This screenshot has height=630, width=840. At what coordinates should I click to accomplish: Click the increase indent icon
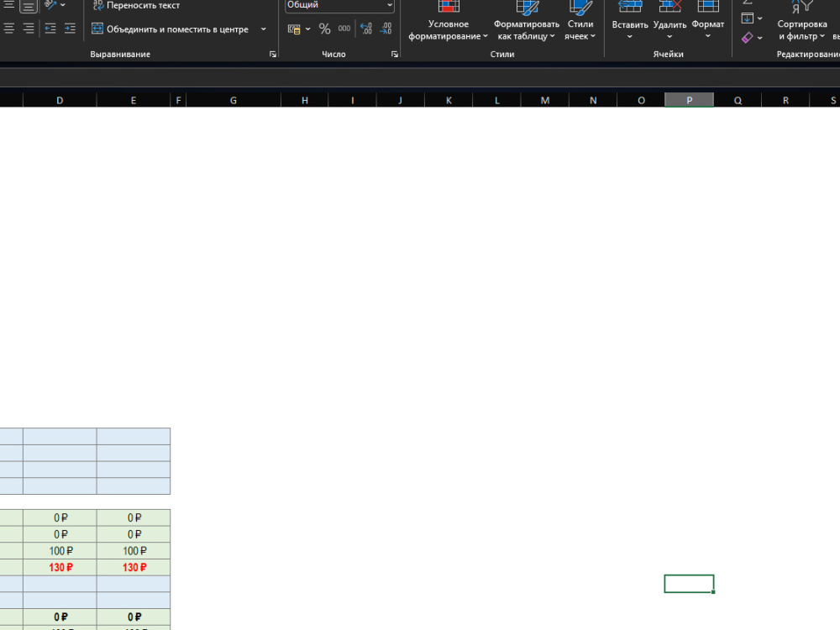[x=70, y=29]
